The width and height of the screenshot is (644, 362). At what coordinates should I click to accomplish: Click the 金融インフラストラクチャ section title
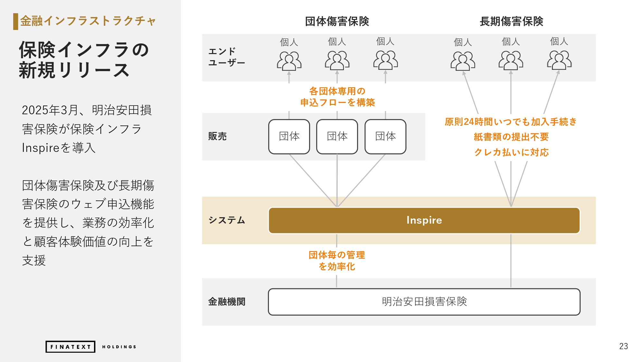pos(88,21)
